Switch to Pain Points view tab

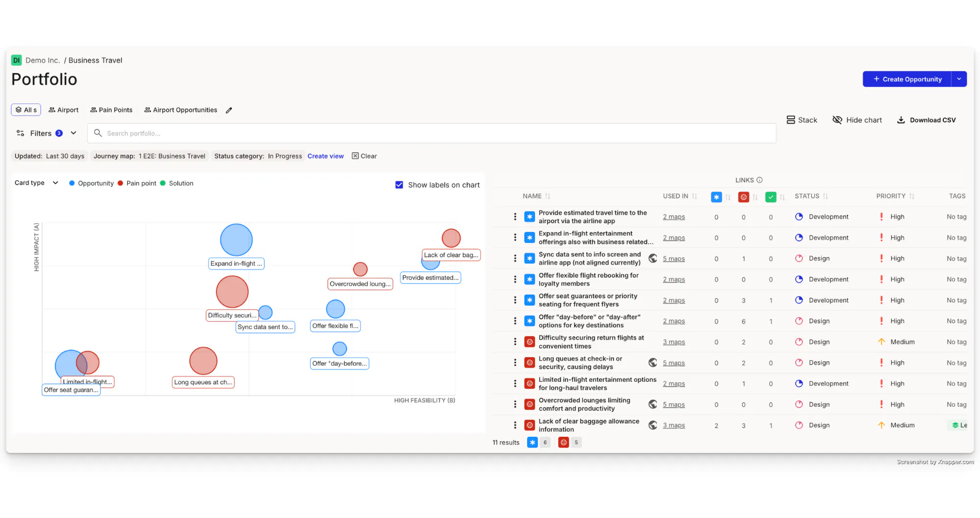[111, 110]
